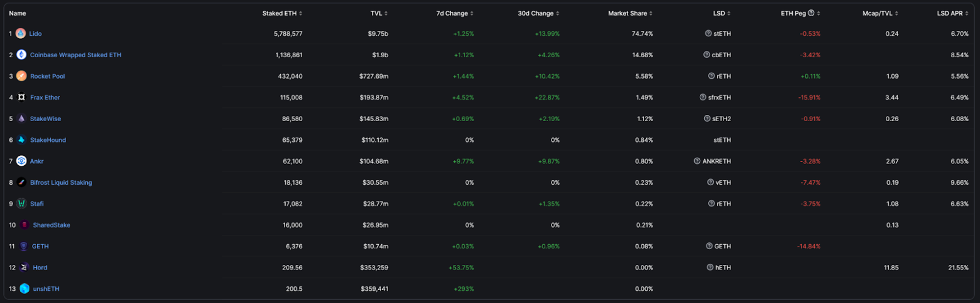Click the unshETH logo icon
This screenshot has height=303, width=980.
(x=24, y=289)
